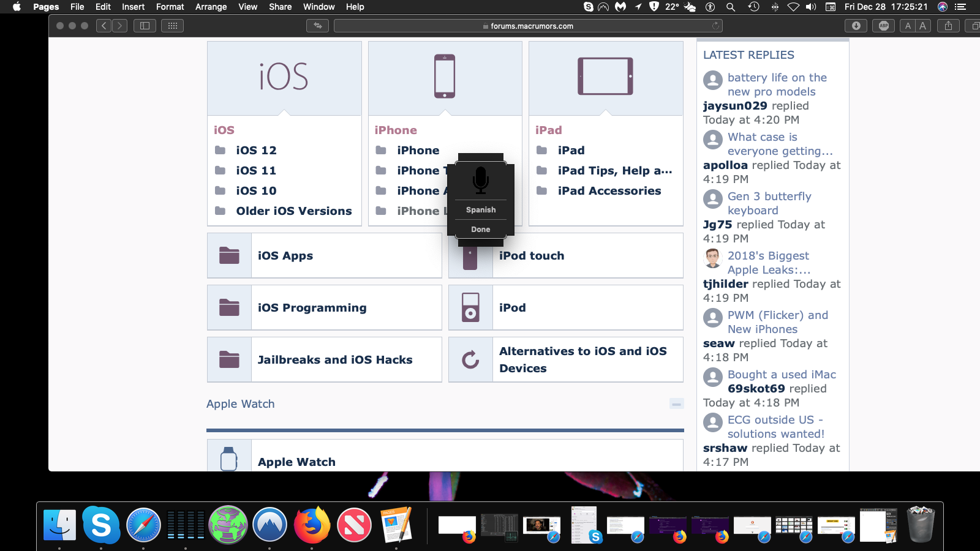980x551 pixels.
Task: Open Spotlight search in the menu bar
Action: click(x=731, y=7)
